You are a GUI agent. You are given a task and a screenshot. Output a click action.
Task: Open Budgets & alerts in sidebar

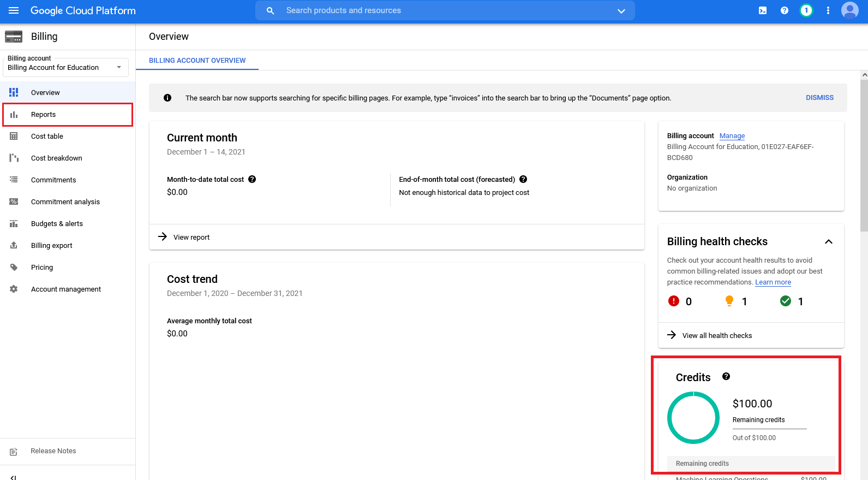click(57, 224)
